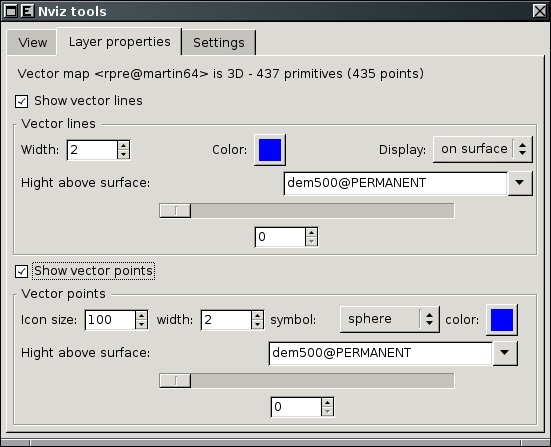Switch to the View tab
551x447 pixels.
pos(32,43)
